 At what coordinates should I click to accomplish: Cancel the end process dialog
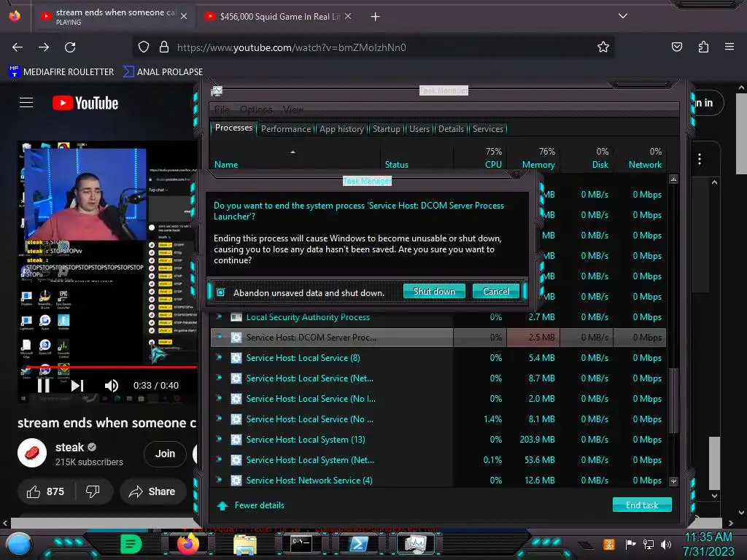pyautogui.click(x=495, y=292)
